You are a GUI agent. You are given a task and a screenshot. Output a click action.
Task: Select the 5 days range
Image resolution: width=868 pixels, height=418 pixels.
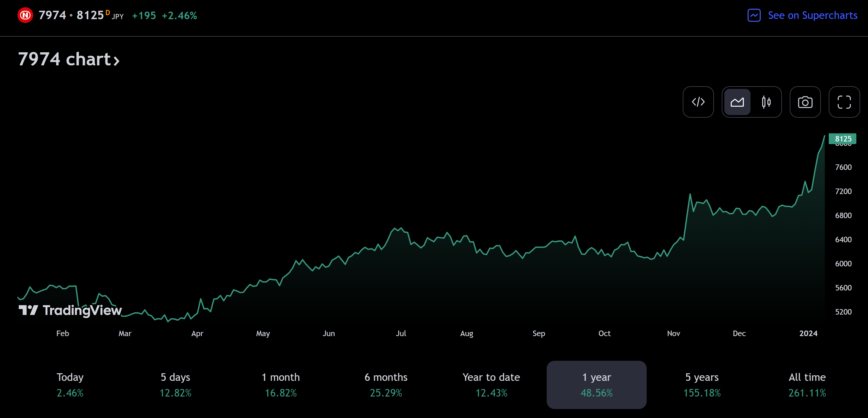click(175, 384)
